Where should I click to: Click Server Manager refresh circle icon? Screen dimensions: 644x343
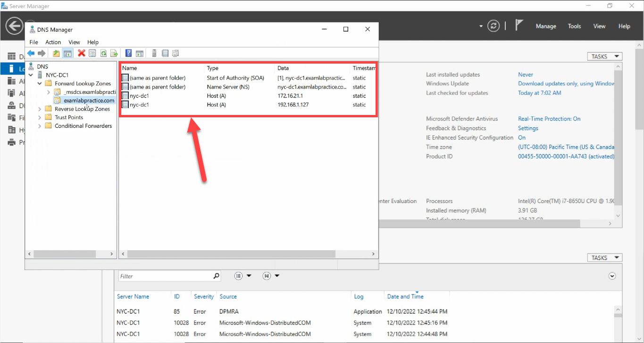[x=493, y=26]
